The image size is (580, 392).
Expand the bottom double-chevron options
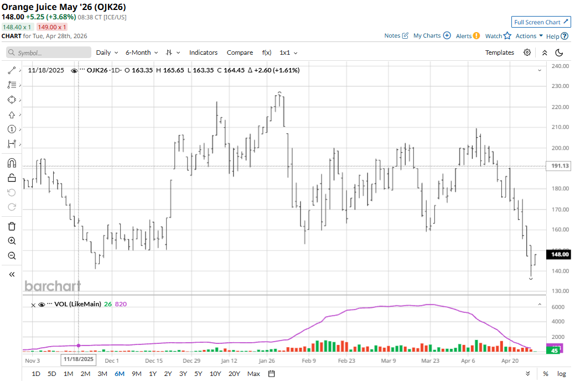tap(527, 374)
